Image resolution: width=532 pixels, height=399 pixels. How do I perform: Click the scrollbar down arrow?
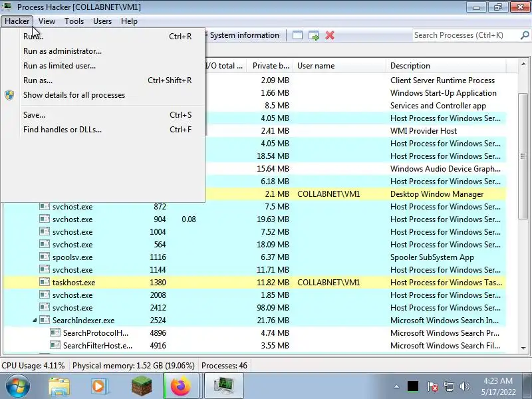point(523,348)
